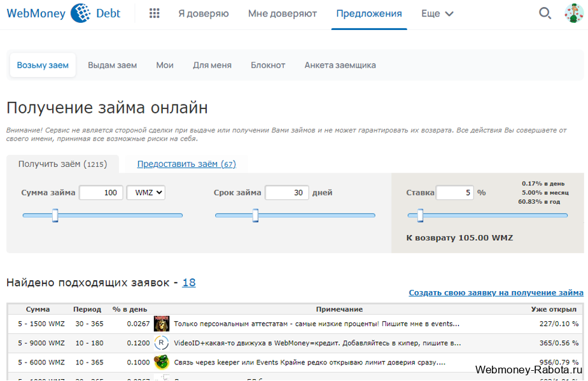The height and width of the screenshot is (381, 588).
Task: Click the 60.83% в год rate text
Action: (x=539, y=201)
